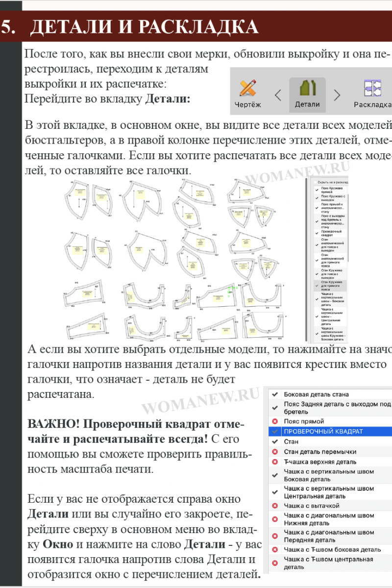This screenshot has height=588, width=392.
Task: Open the Чертёж pencil-and-ruler icon
Action: [x=248, y=89]
